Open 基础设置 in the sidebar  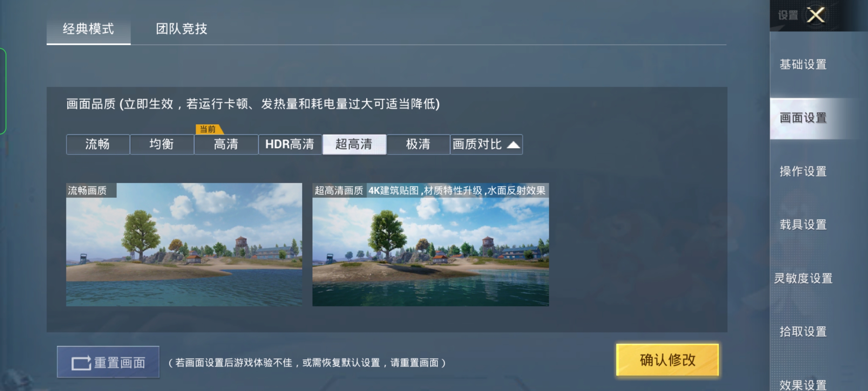click(803, 64)
